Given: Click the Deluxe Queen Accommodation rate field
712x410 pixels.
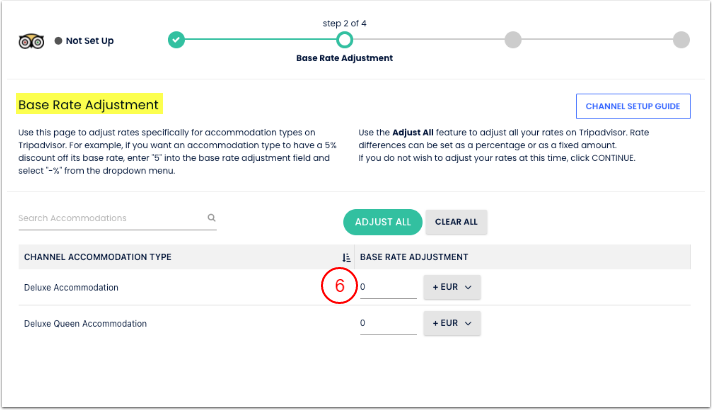Looking at the screenshot, I should click(x=388, y=323).
